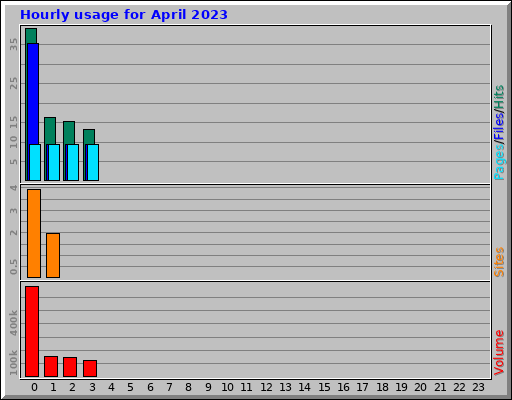Click hour label 6 on x-axis
Image resolution: width=512 pixels, height=400 pixels.
pos(150,387)
